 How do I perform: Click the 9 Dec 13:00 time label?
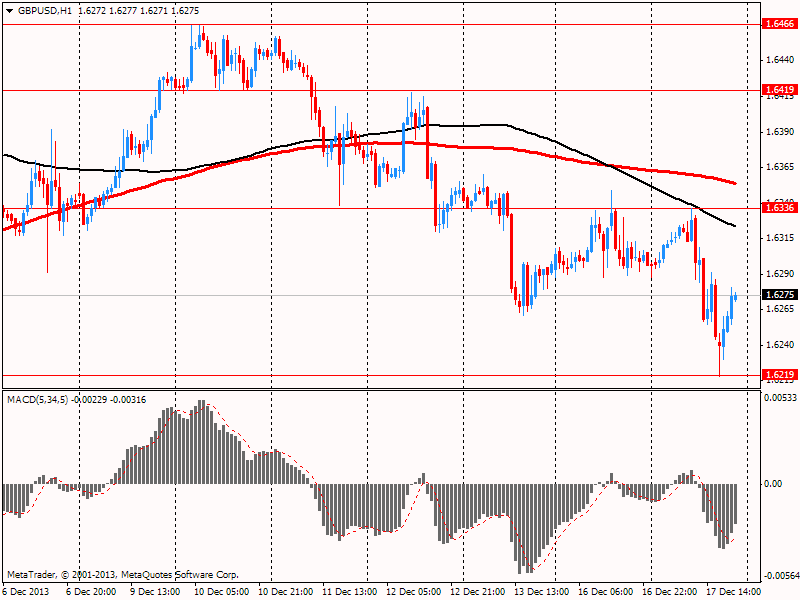click(155, 592)
